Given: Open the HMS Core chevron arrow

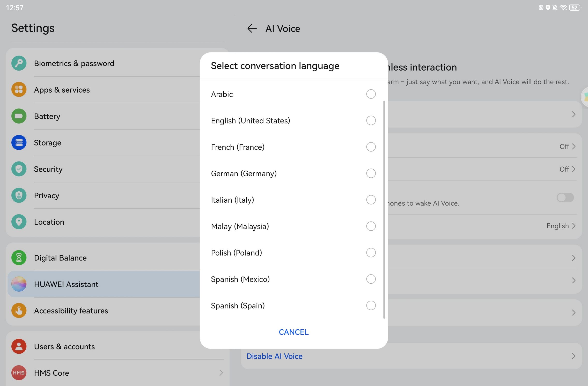Looking at the screenshot, I should point(221,373).
